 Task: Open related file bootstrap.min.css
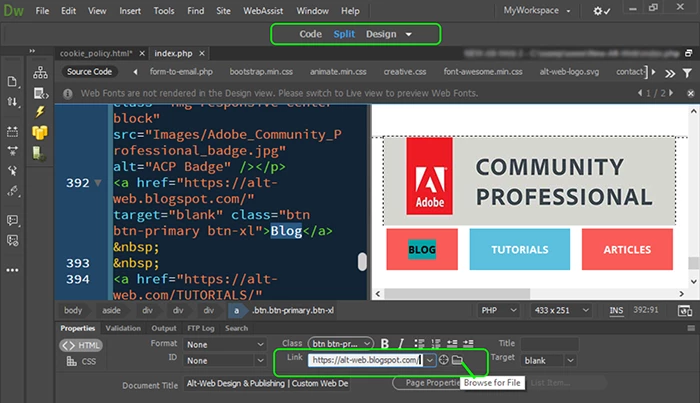(261, 72)
